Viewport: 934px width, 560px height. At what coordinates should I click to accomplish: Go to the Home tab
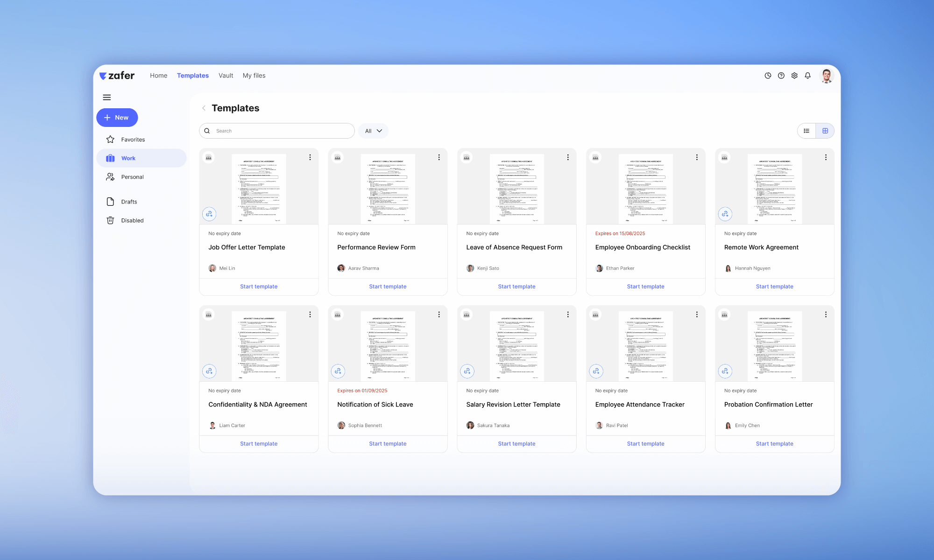pos(159,76)
